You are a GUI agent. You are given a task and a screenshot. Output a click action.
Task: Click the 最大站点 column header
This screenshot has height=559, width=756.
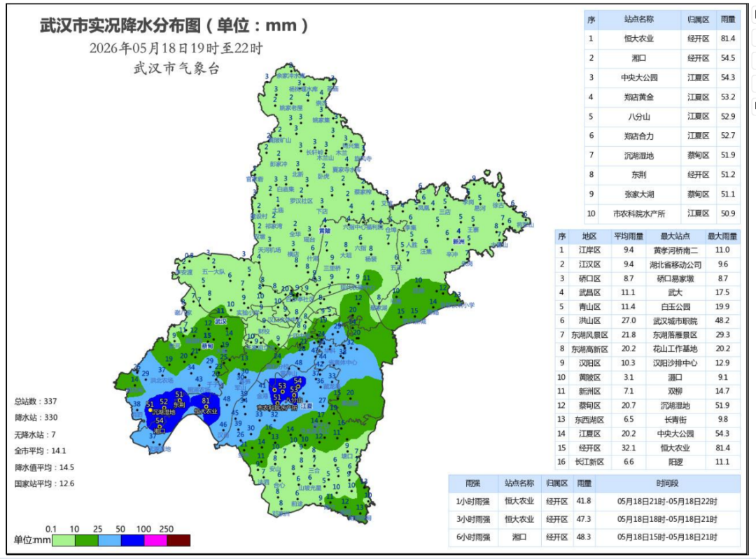click(x=675, y=236)
